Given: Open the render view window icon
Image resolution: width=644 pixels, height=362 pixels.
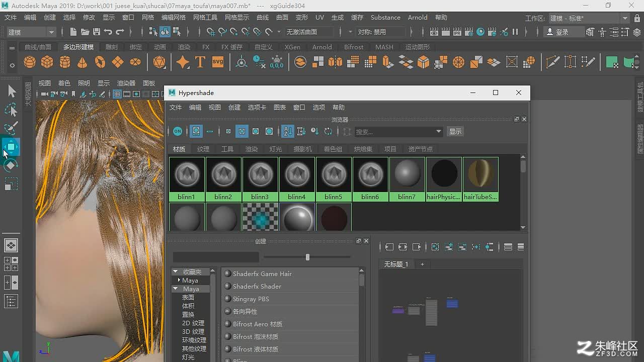Looking at the screenshot, I should (x=434, y=32).
